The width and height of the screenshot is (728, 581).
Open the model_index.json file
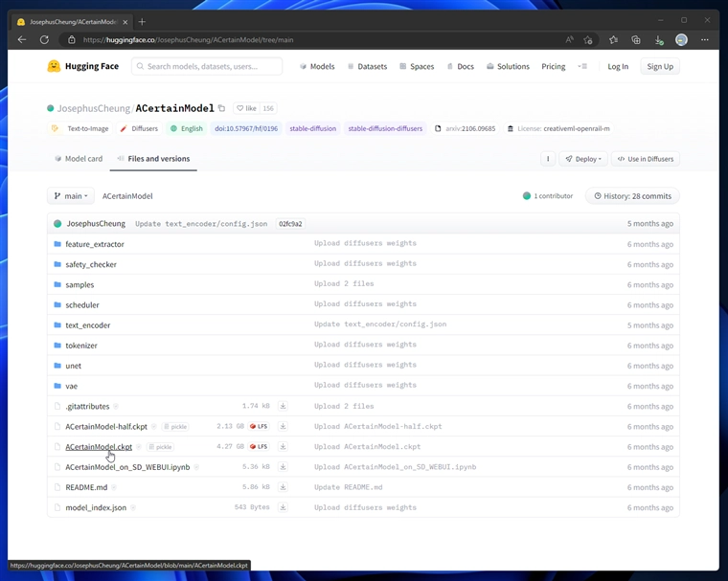tap(96, 507)
